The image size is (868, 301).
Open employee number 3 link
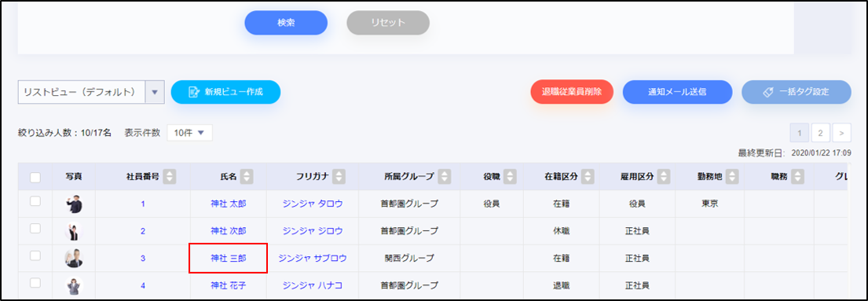(143, 259)
